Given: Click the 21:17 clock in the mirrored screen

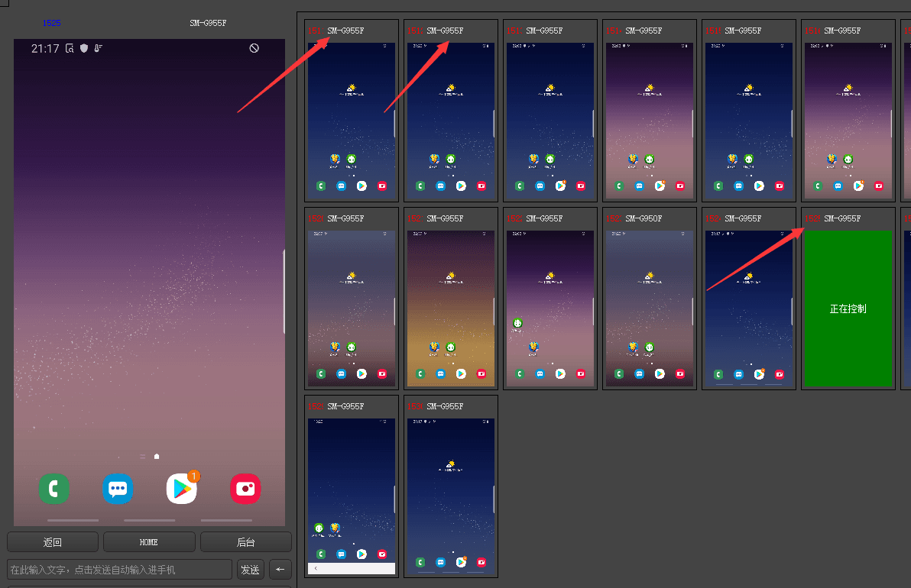Looking at the screenshot, I should pos(45,49).
